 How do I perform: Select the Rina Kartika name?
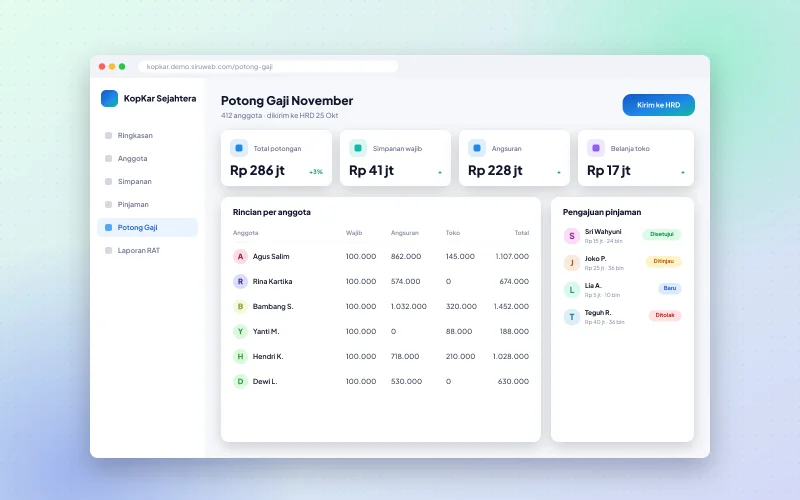[272, 282]
